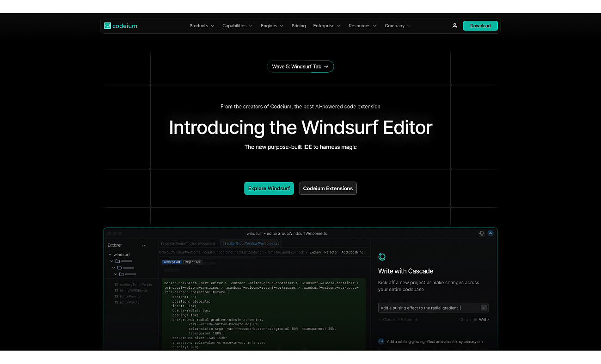Screen dimensions: 601x364
Task: Switch to the editorGroupWindsurfWelcome.css tab
Action: tap(251, 243)
